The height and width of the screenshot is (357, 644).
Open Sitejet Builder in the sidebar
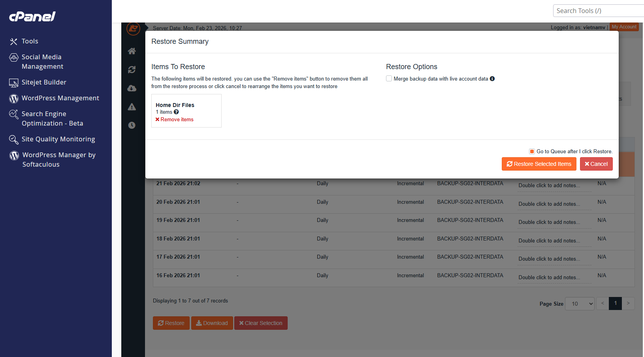pyautogui.click(x=44, y=82)
